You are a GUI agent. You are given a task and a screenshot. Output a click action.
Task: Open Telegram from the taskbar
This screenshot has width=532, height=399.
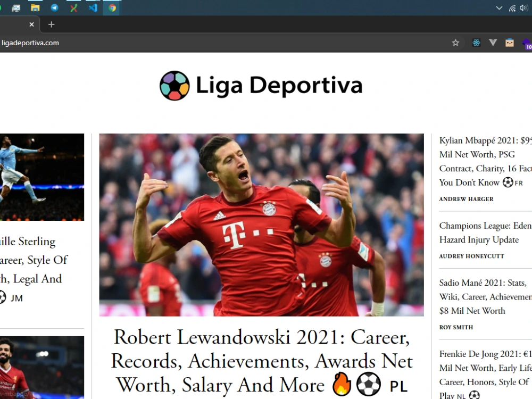click(x=54, y=8)
